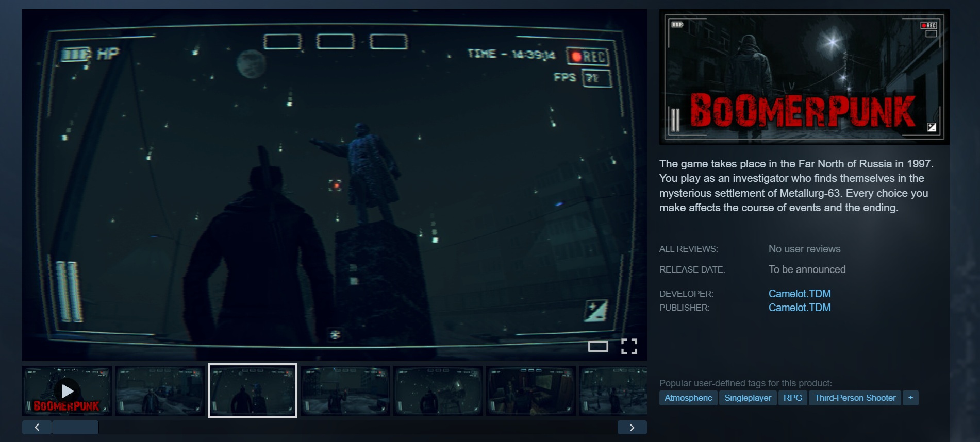Click the thumbnail strip scrollbar handle
Image resolution: width=980 pixels, height=442 pixels.
coord(75,427)
